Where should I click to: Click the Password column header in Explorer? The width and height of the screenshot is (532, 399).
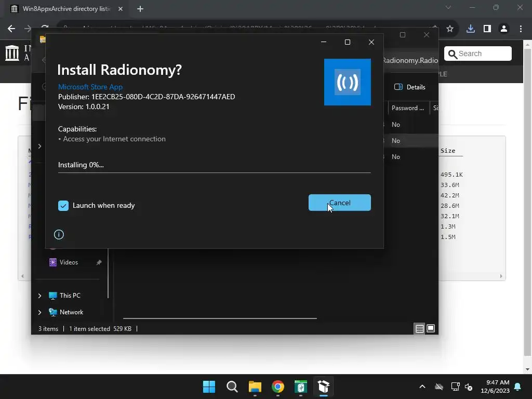407,108
